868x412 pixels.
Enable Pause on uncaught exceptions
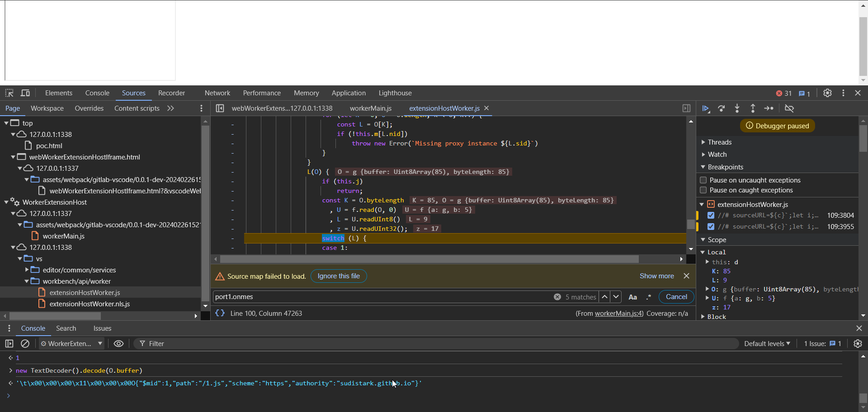tap(703, 180)
